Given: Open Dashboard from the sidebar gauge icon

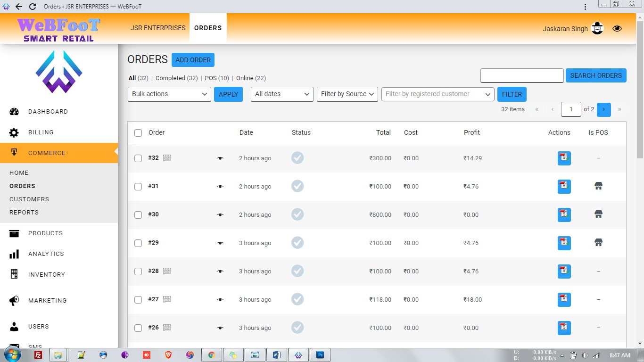Looking at the screenshot, I should [x=14, y=112].
